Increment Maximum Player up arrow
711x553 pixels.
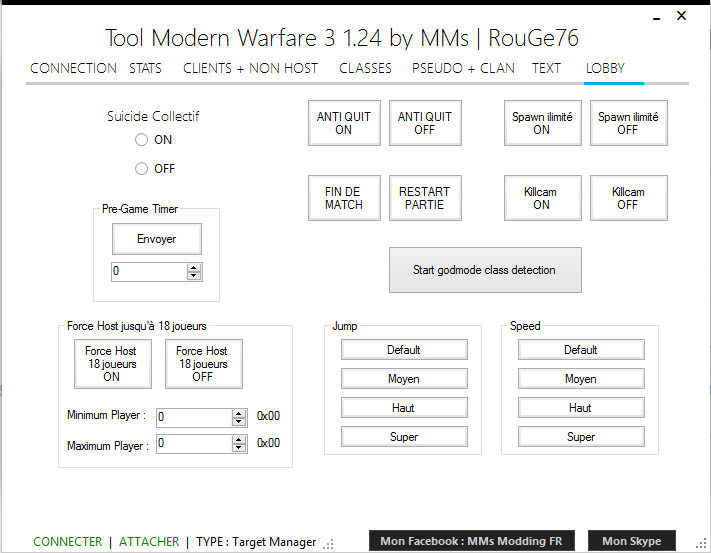239,439
